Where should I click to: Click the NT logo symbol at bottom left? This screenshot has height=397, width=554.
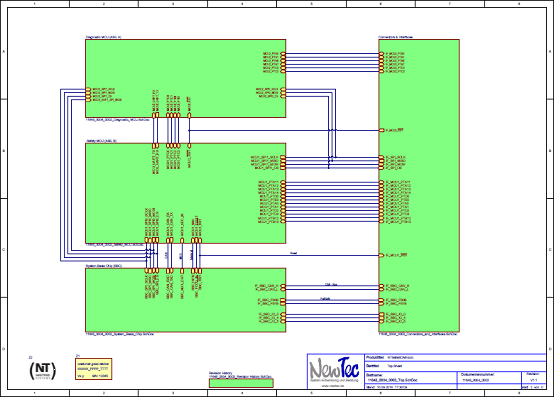(x=42, y=371)
